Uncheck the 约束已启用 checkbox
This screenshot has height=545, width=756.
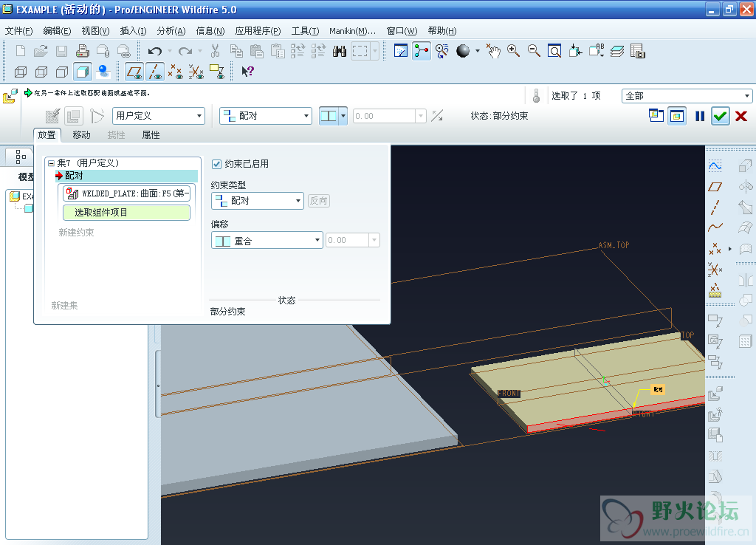coord(217,164)
